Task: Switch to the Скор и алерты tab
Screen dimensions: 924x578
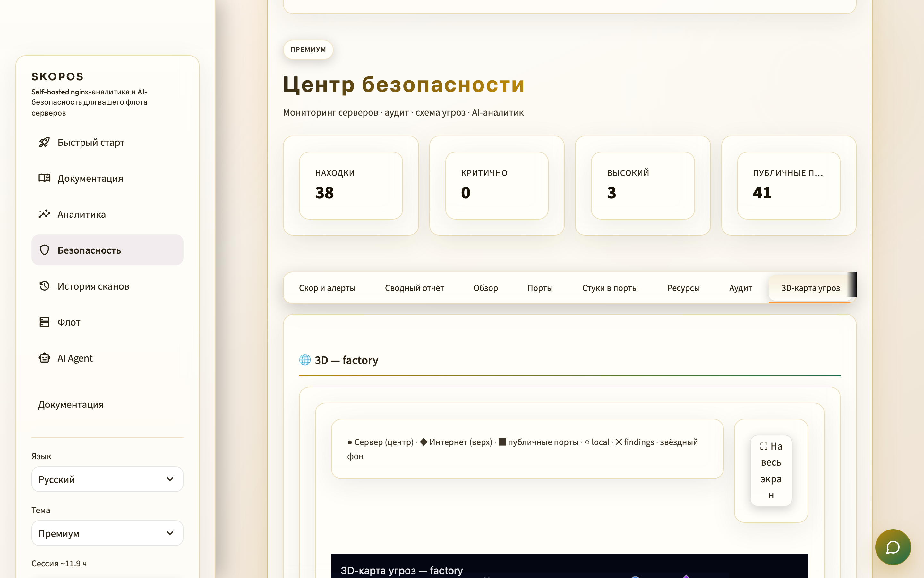Action: (327, 288)
